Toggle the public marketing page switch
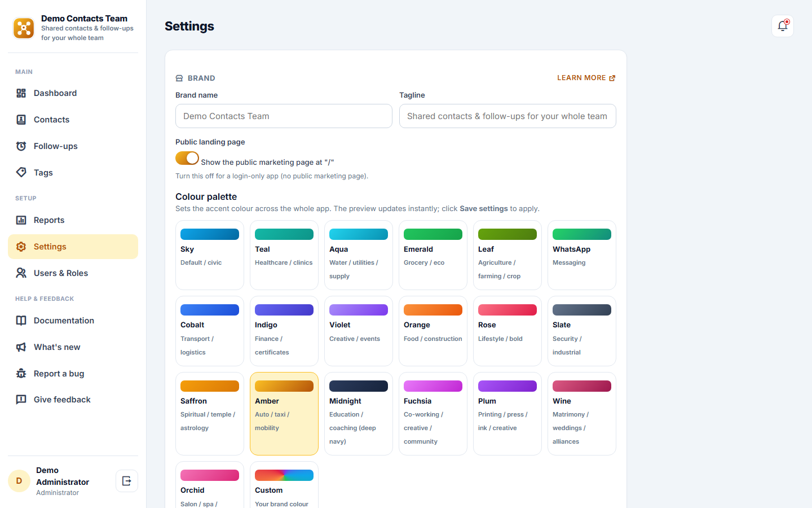 pos(187,158)
